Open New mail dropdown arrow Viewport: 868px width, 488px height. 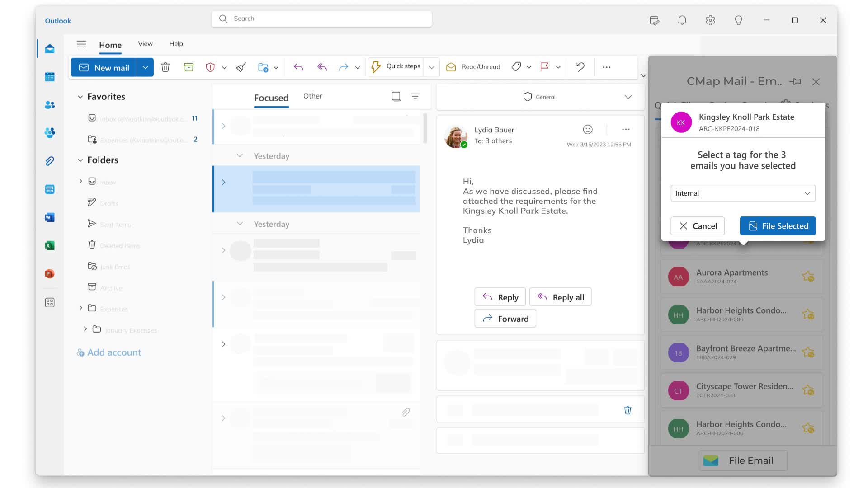point(146,67)
